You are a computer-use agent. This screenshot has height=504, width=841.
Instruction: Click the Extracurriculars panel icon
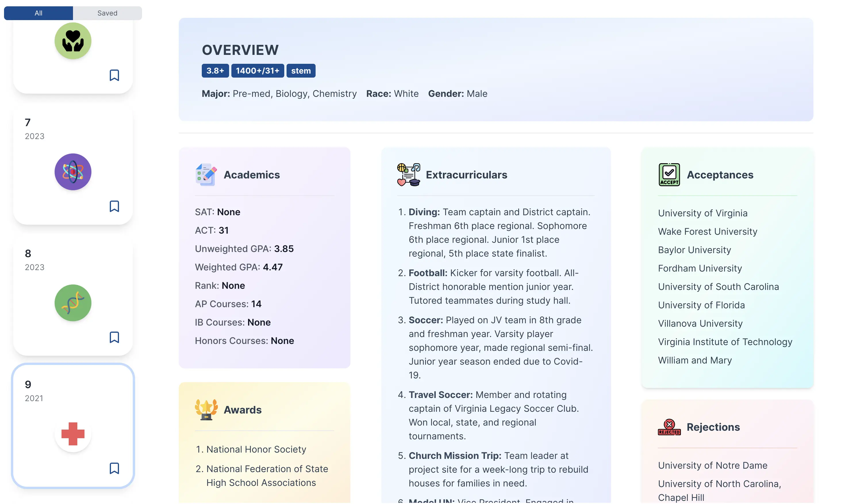tap(409, 174)
